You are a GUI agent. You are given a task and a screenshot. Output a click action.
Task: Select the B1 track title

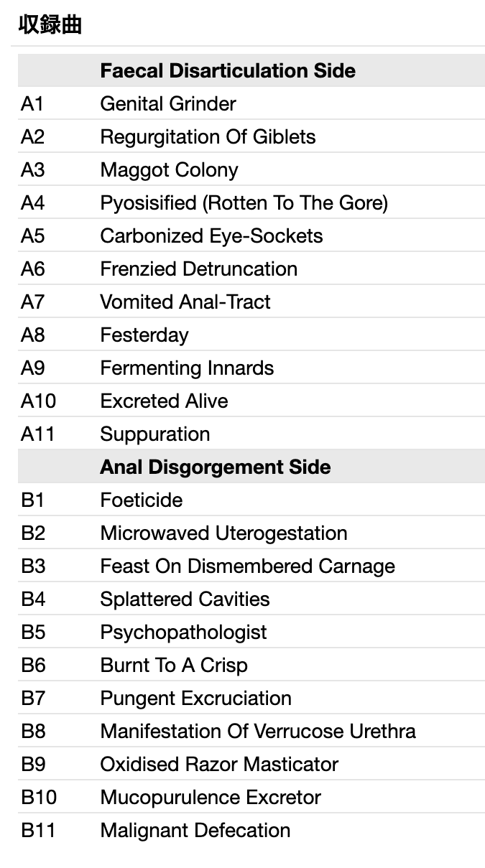click(142, 500)
